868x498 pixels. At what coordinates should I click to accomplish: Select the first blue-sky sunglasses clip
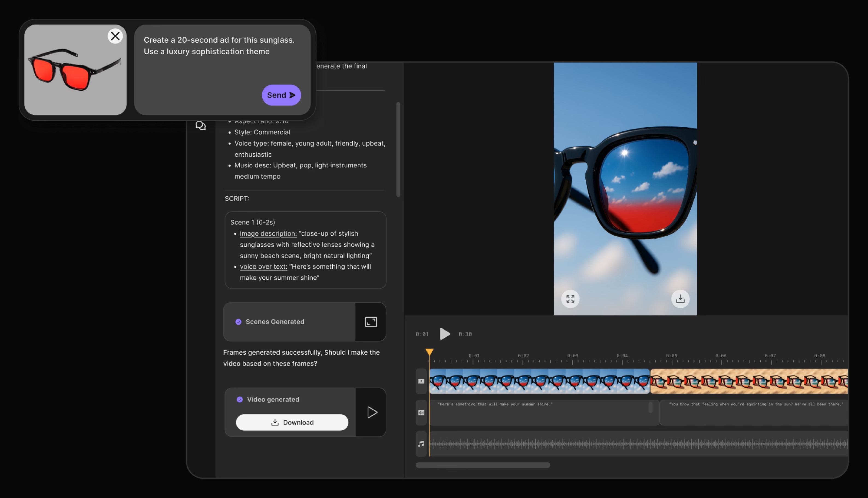point(539,381)
